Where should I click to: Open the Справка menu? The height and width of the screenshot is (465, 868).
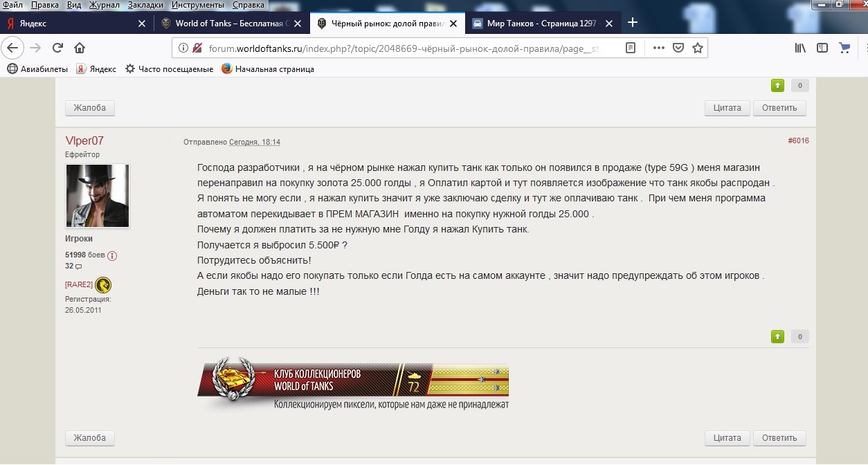(248, 5)
